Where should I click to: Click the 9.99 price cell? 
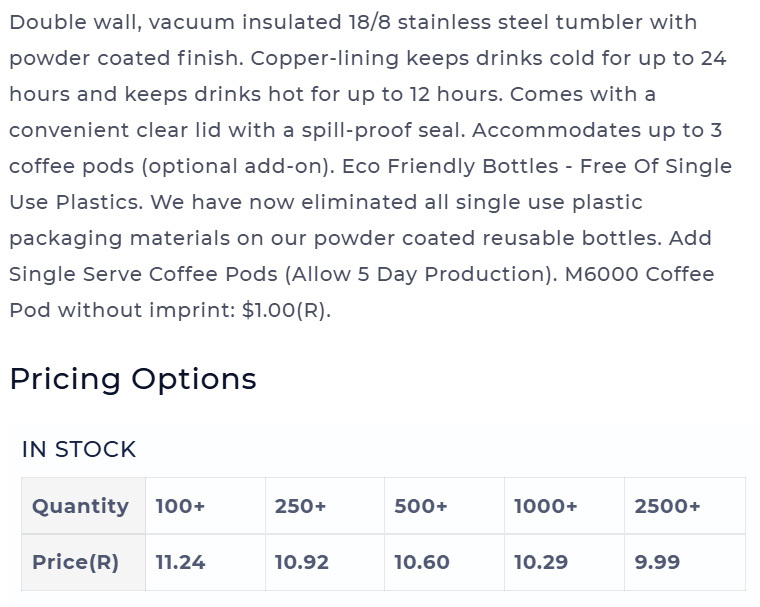(x=685, y=562)
